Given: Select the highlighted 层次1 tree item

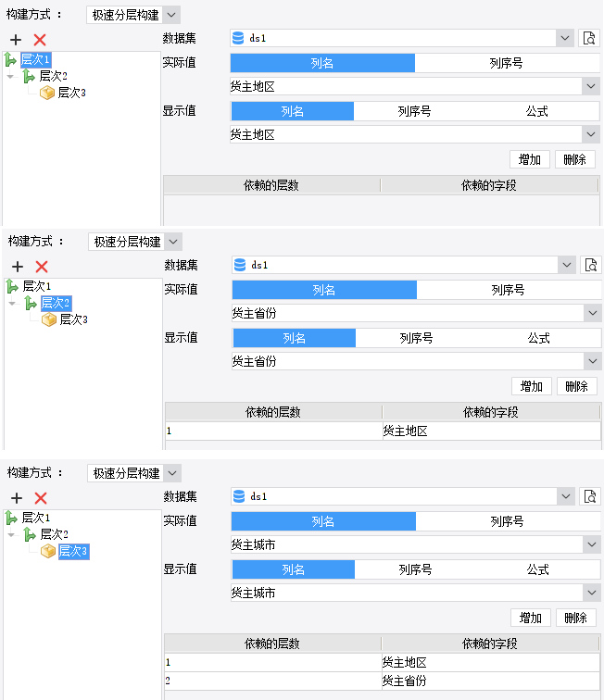Looking at the screenshot, I should click(36, 59).
